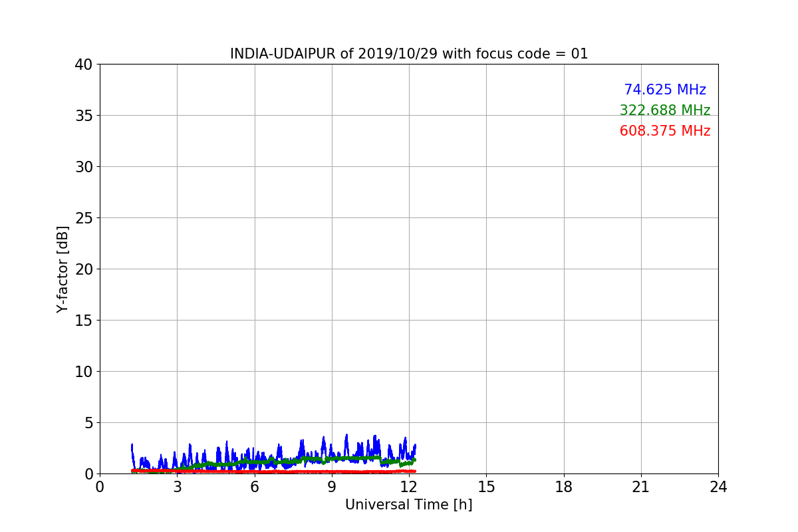
Task: Click the Universal Time [h] axis label
Action: tap(409, 505)
